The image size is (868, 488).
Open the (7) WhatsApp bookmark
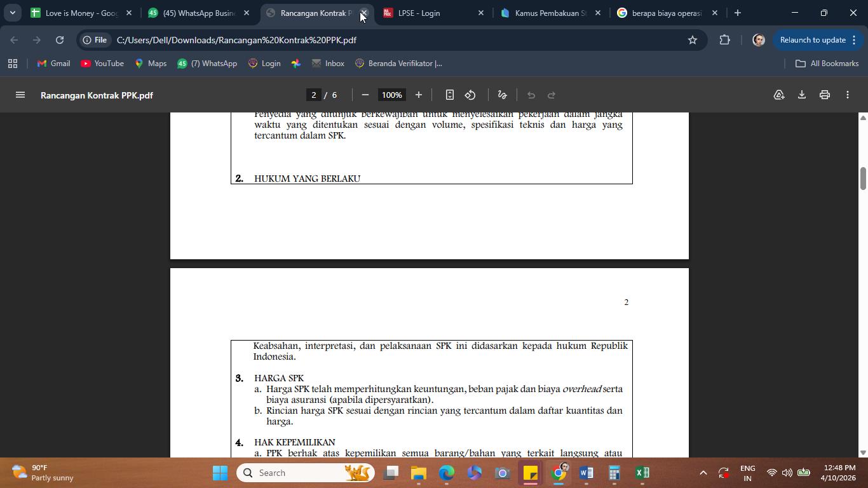207,64
